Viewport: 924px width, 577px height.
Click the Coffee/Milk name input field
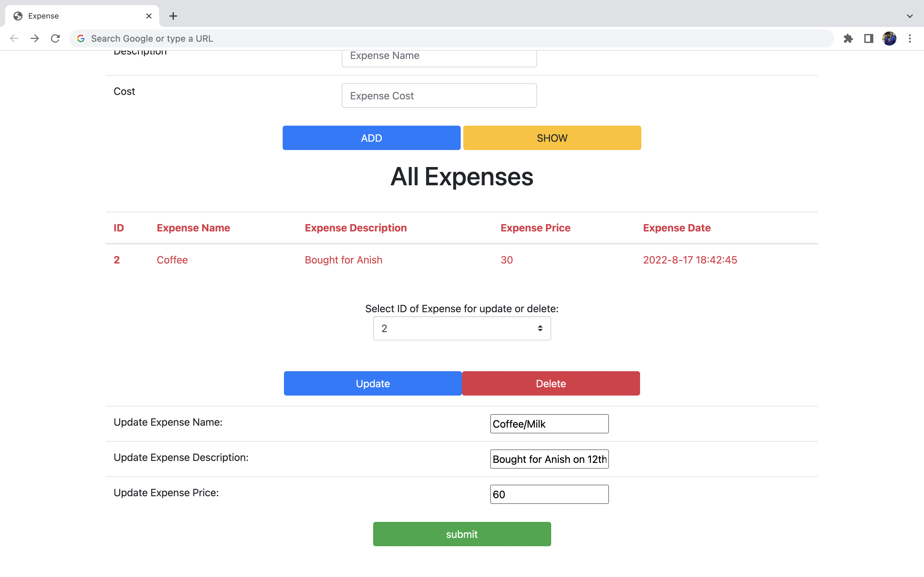pyautogui.click(x=549, y=423)
